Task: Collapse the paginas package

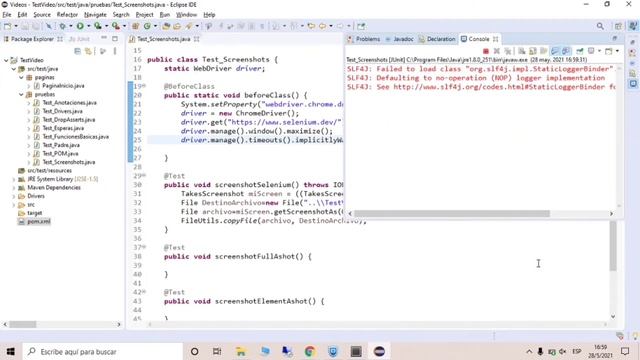Action: point(21,77)
